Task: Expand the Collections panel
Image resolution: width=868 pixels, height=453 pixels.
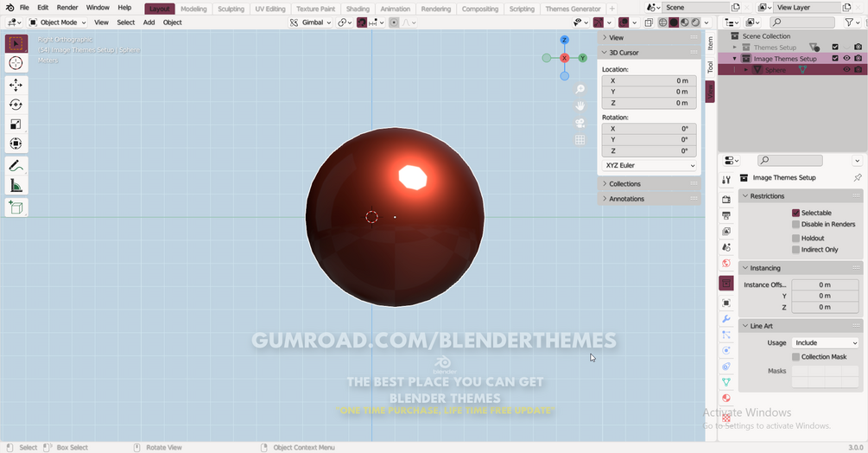Action: 649,184
